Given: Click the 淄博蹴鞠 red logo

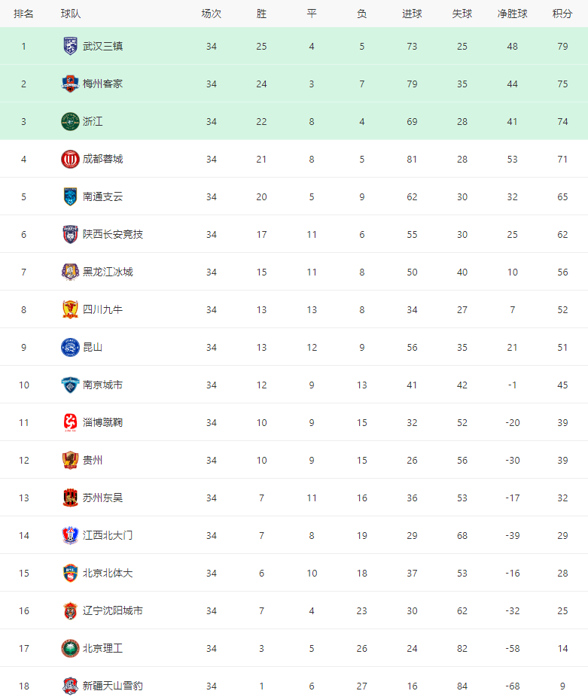Looking at the screenshot, I should click(70, 422).
